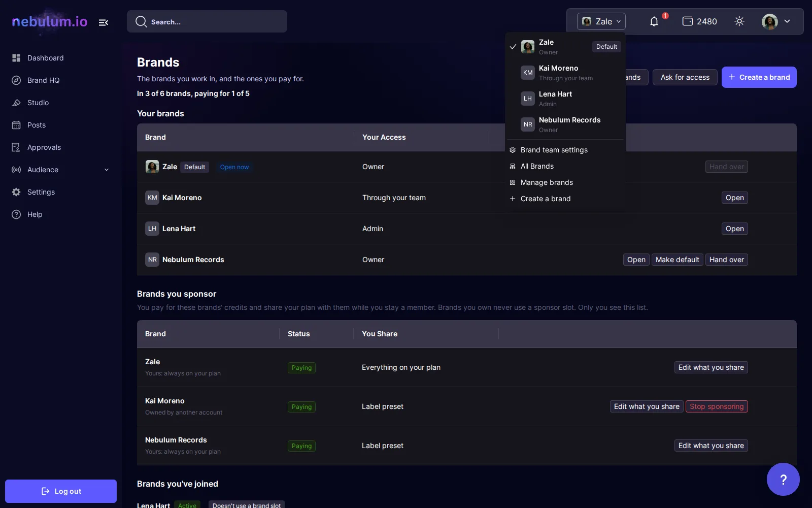Click the Help question-mark icon in sidebar
Screen dimensions: 812x508
click(16, 214)
